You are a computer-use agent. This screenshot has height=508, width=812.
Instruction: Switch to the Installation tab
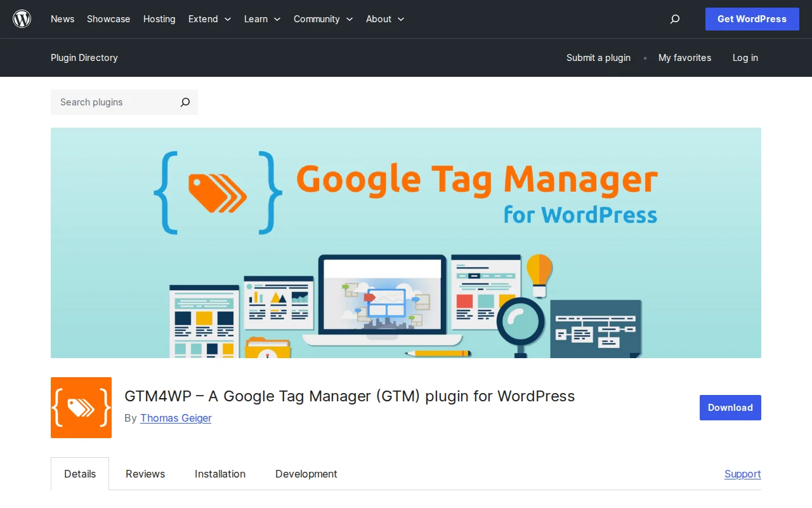pyautogui.click(x=220, y=474)
